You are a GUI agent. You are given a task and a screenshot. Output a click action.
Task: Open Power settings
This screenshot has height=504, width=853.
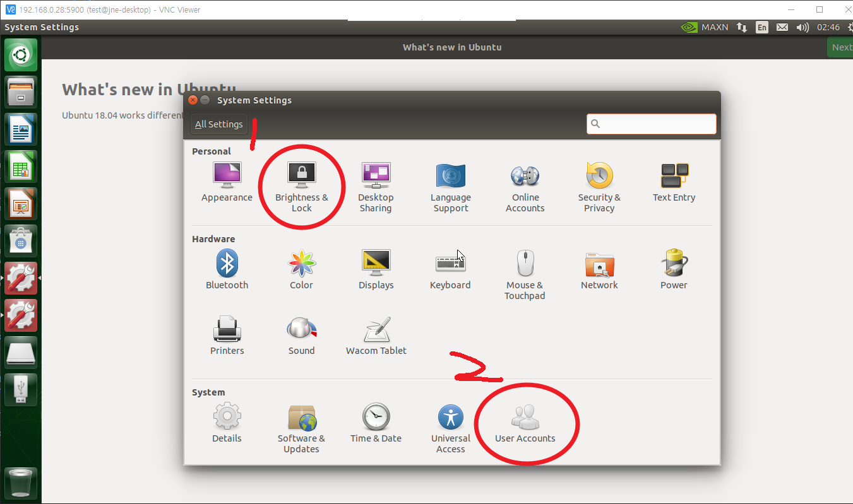[674, 270]
